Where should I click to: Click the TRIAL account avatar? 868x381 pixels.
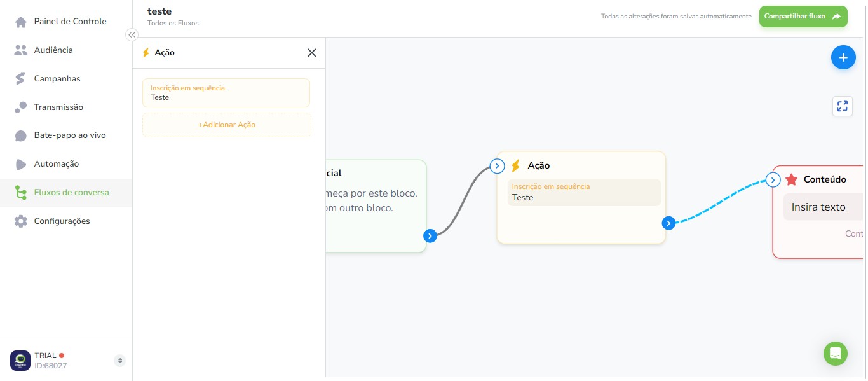[x=20, y=361]
